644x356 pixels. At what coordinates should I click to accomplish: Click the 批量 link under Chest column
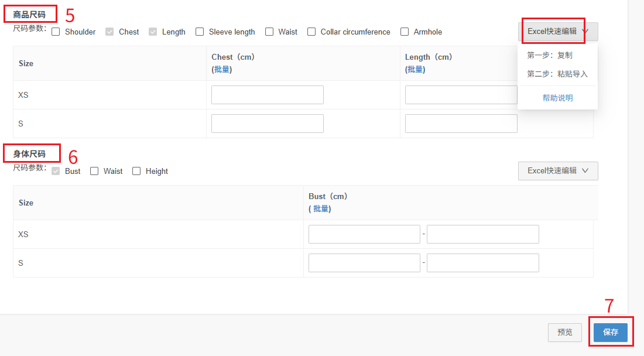(222, 69)
